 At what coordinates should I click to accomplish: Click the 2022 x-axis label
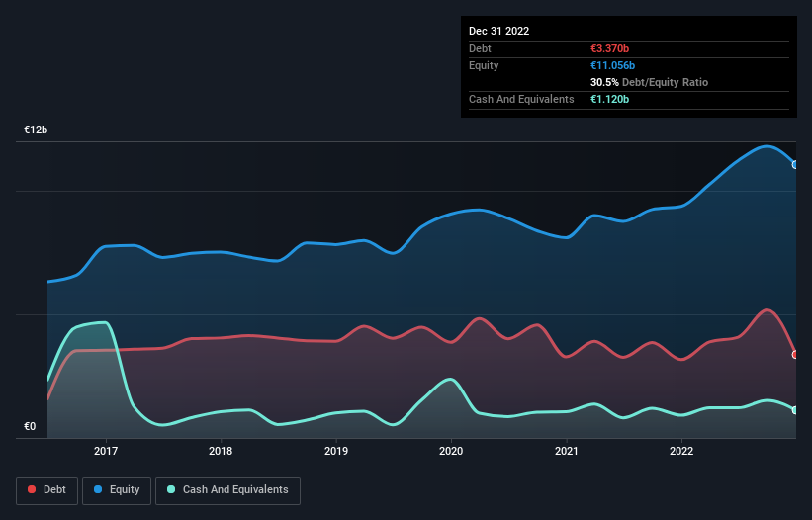[681, 451]
